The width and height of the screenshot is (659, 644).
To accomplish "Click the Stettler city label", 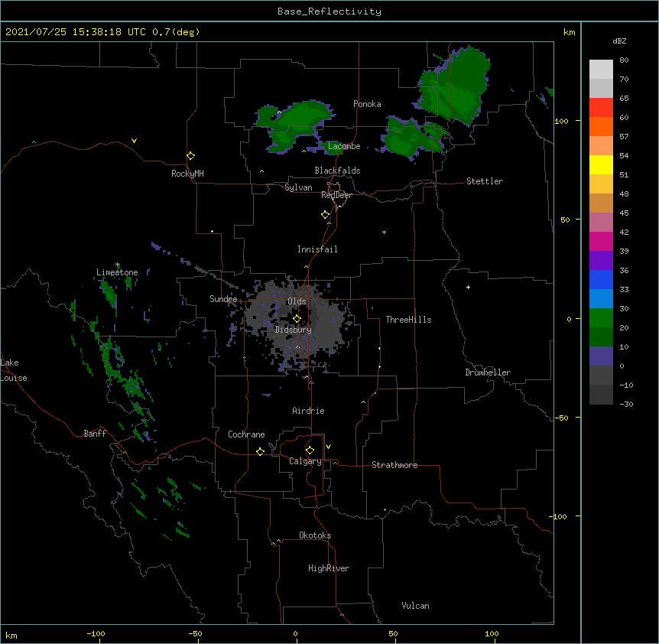I will point(485,181).
